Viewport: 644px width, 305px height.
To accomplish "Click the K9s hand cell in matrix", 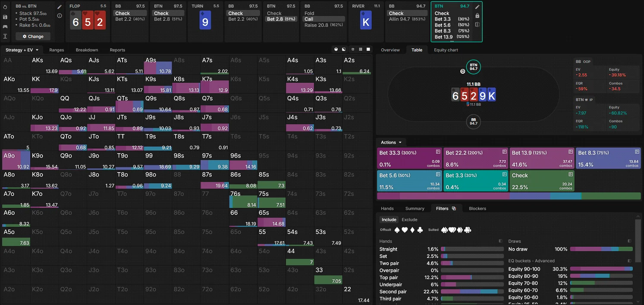I will [x=157, y=84].
